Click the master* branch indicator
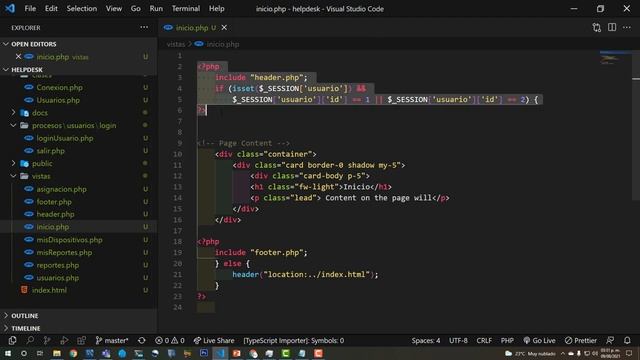 tap(112, 340)
